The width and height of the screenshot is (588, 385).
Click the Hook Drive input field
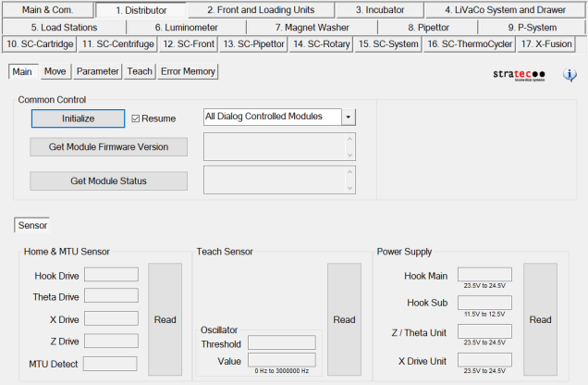(111, 275)
